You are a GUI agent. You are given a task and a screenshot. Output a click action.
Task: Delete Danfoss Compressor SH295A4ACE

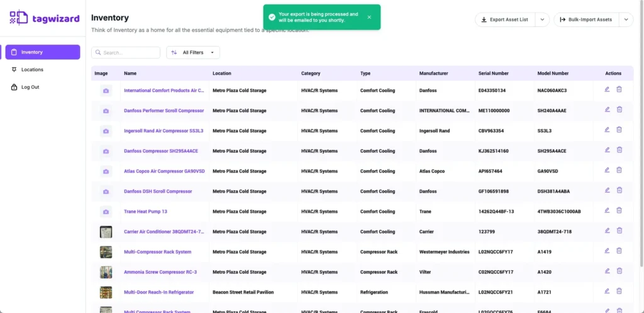[619, 150]
